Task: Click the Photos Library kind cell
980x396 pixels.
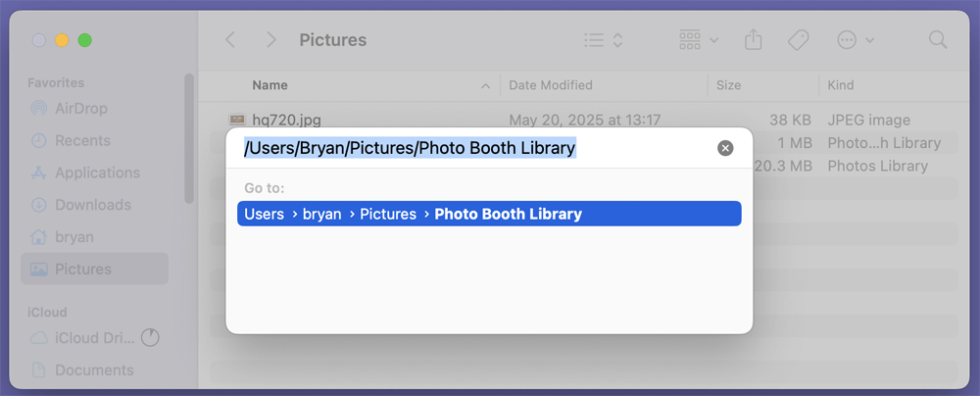Action: [877, 166]
